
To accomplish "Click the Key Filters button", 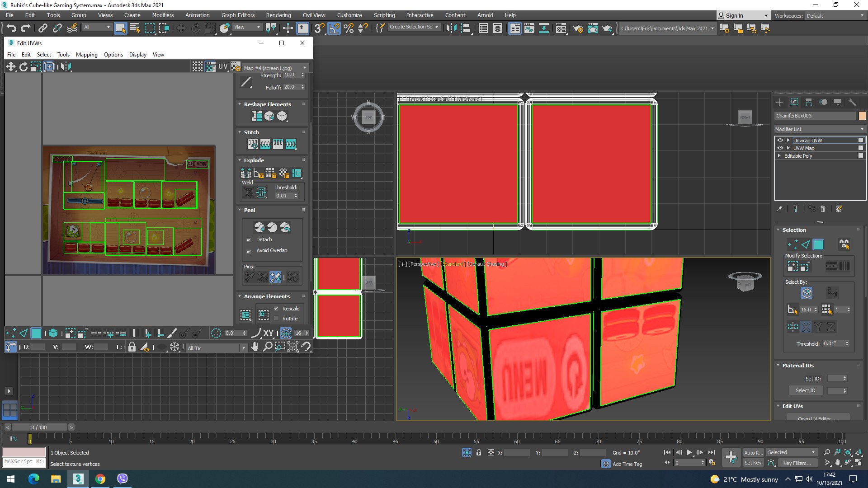I will coord(797,463).
